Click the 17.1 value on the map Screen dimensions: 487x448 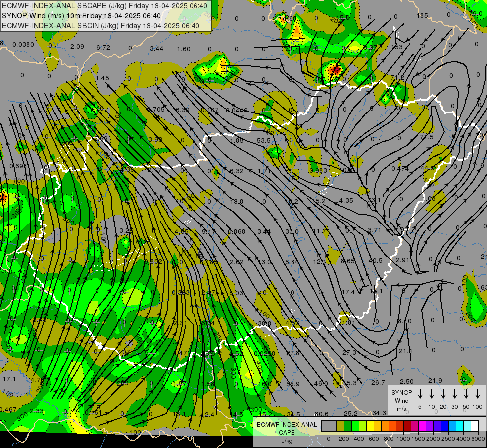click(x=9, y=379)
